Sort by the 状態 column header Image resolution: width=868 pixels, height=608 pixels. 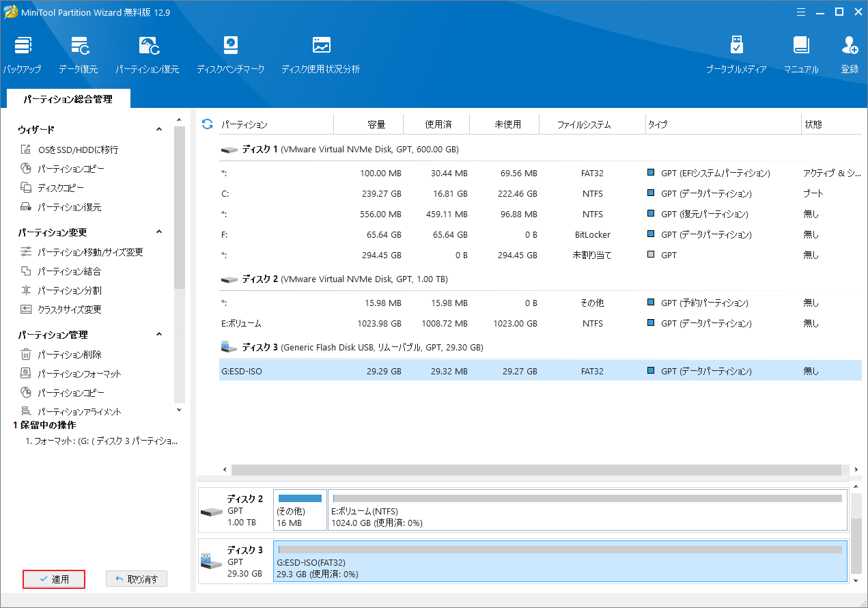pyautogui.click(x=832, y=124)
